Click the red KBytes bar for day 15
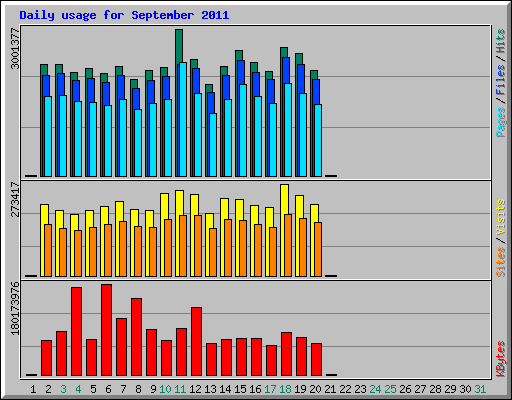Viewport: 512px width, 400px height. pyautogui.click(x=241, y=357)
